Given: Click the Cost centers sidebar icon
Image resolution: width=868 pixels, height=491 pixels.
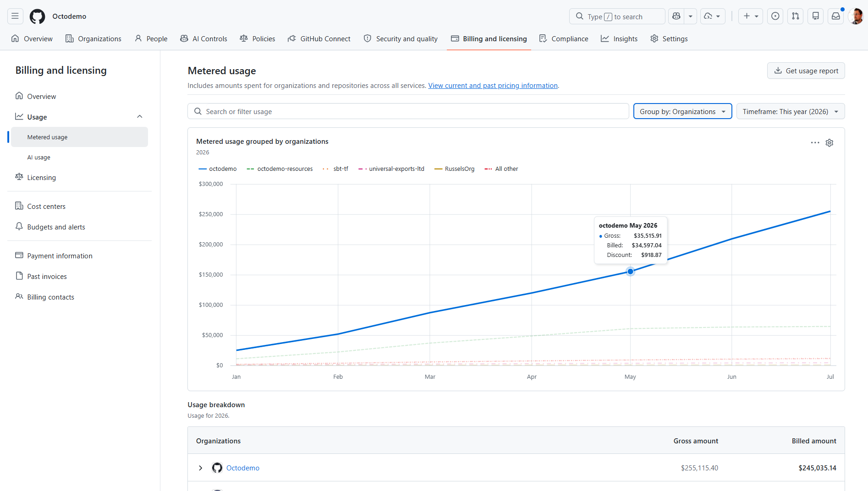Looking at the screenshot, I should point(19,206).
